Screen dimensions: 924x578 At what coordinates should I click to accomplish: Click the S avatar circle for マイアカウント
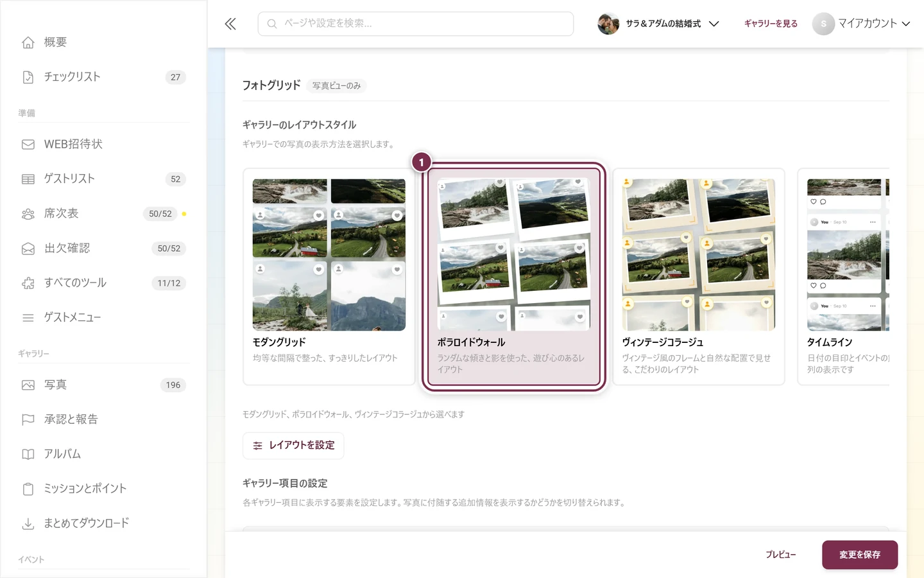coord(823,24)
